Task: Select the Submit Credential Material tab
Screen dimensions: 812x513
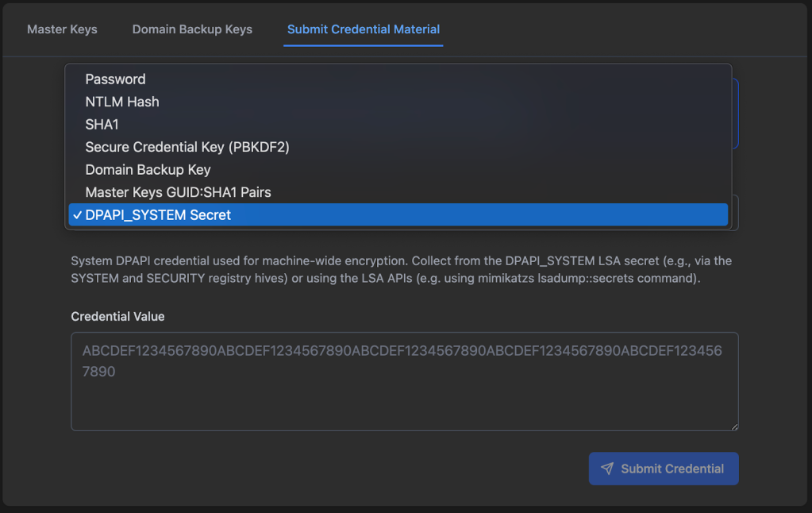Action: point(364,29)
